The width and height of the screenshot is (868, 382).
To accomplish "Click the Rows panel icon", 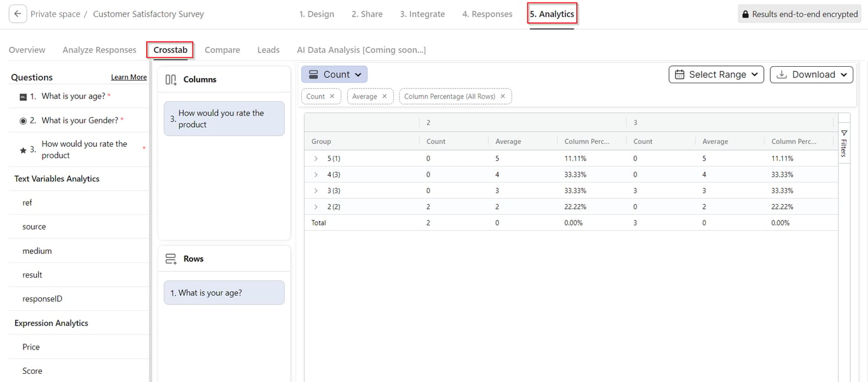I will pos(171,259).
